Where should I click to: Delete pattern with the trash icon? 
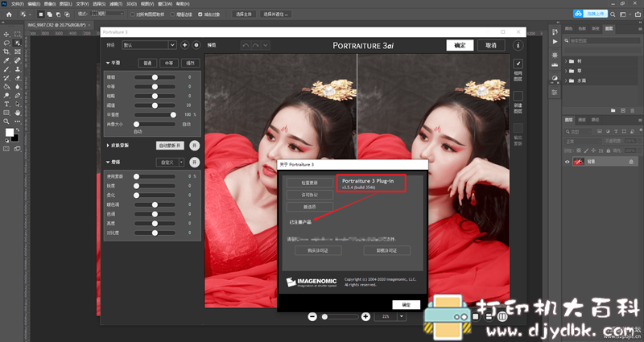(x=633, y=110)
